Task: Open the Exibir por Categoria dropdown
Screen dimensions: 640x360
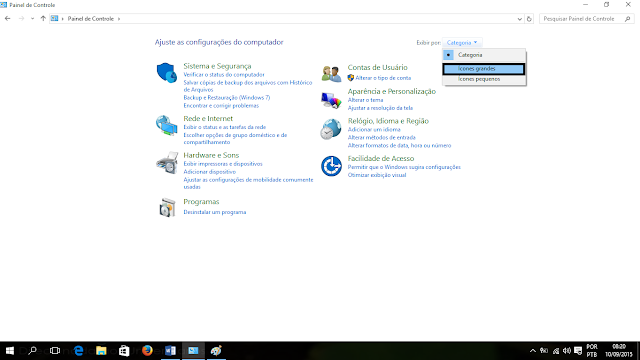Action: [x=462, y=42]
